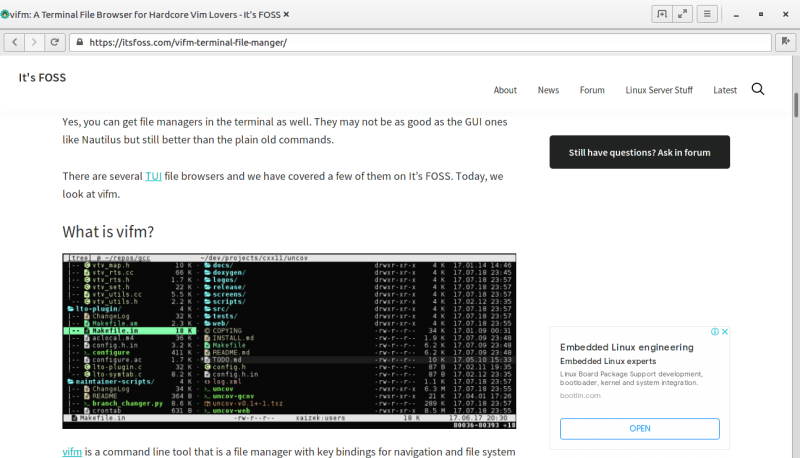Close the vifm tab

pos(287,14)
